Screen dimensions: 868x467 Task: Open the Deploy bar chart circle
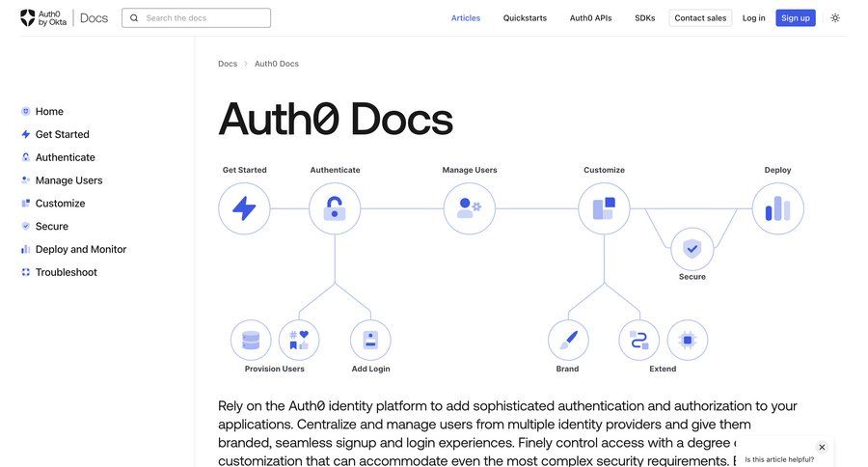point(777,208)
